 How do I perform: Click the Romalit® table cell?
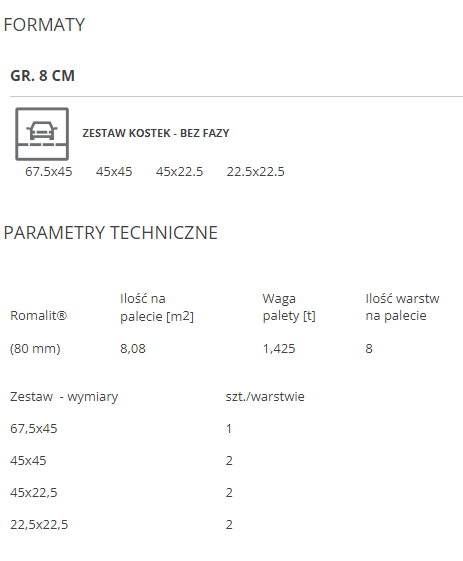(38, 316)
